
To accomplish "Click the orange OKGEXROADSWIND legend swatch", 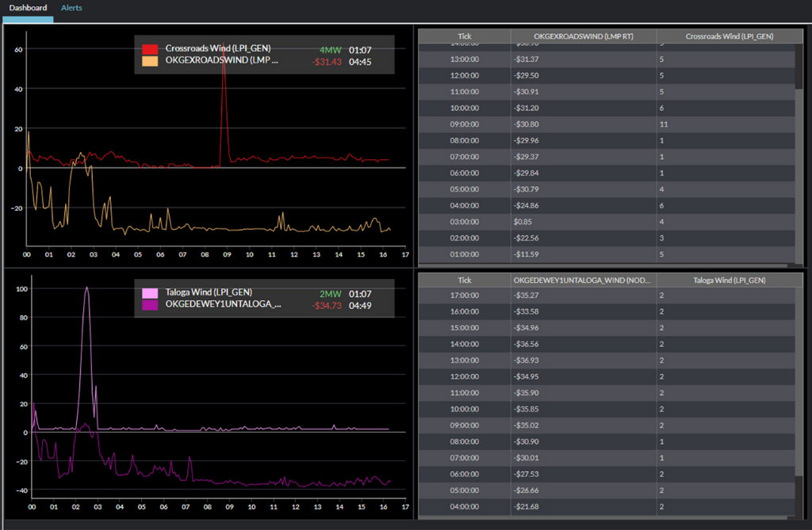I will [149, 62].
